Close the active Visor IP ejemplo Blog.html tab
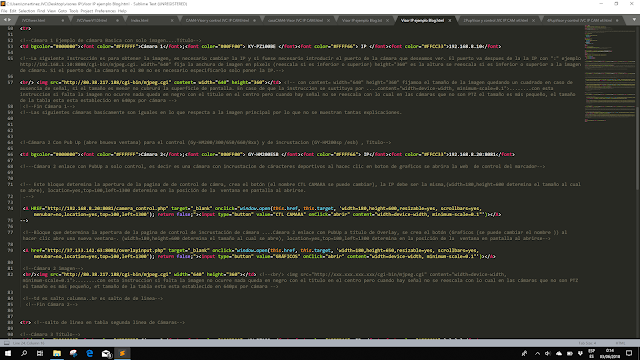This screenshot has height=360, width=640. [x=450, y=20]
